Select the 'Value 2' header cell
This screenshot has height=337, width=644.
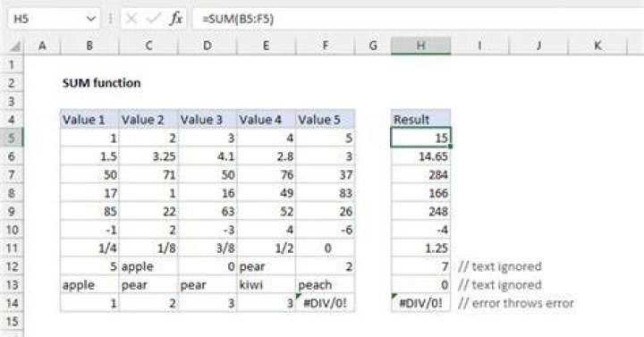click(x=148, y=120)
